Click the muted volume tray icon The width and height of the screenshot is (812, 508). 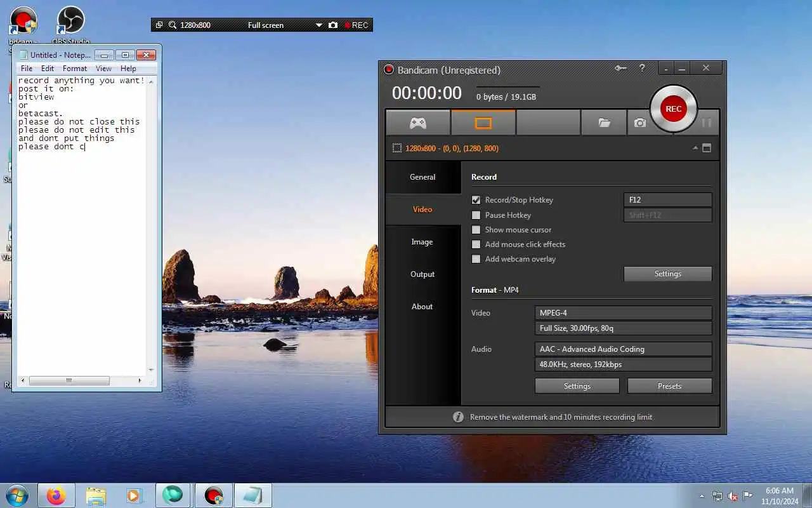point(733,496)
